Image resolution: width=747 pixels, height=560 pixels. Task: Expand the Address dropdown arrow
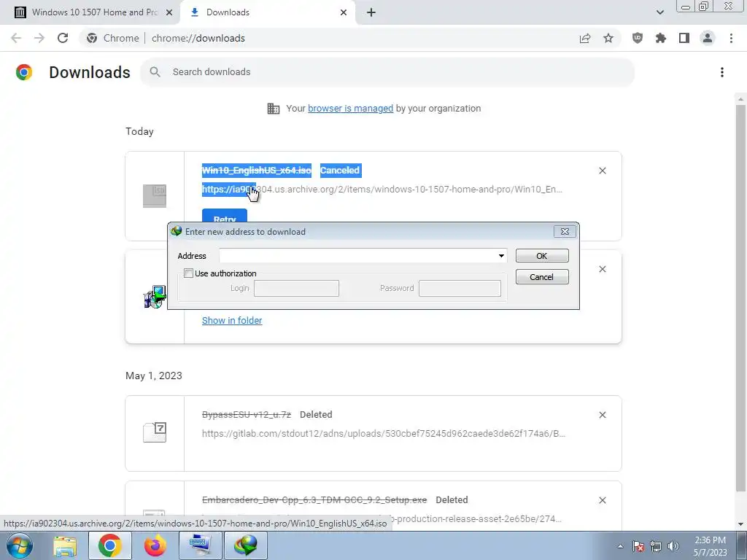point(501,256)
